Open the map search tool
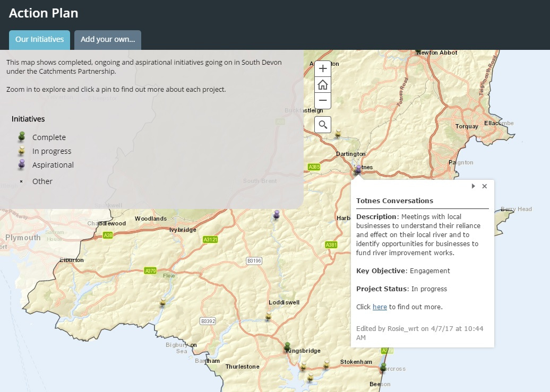Viewport: 550px width, 392px height. [323, 125]
